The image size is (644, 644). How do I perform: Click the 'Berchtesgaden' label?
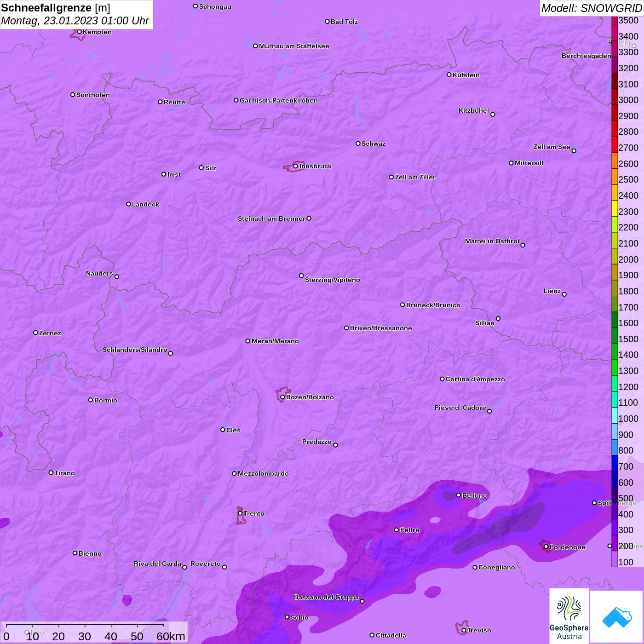pyautogui.click(x=586, y=56)
